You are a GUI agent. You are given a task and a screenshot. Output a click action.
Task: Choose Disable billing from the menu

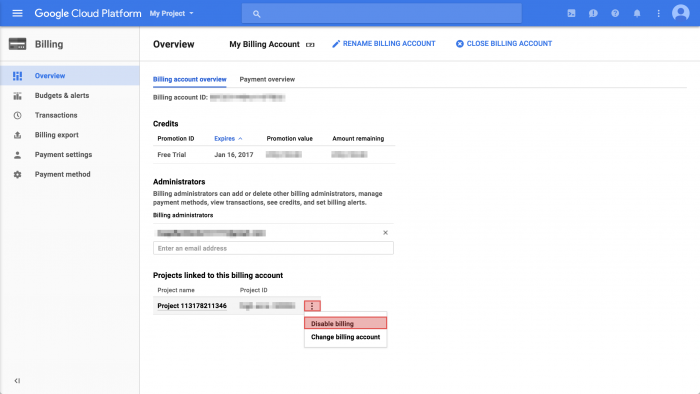pyautogui.click(x=346, y=323)
